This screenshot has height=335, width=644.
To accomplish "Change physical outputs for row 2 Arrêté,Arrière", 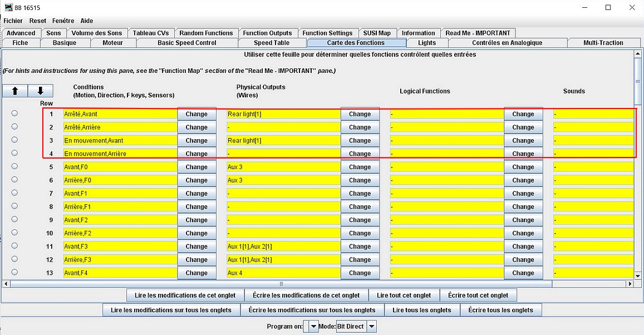I will [360, 127].
